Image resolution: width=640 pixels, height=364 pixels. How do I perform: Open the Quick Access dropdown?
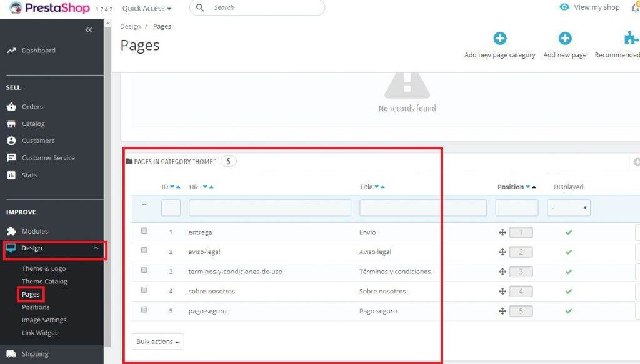pos(147,8)
